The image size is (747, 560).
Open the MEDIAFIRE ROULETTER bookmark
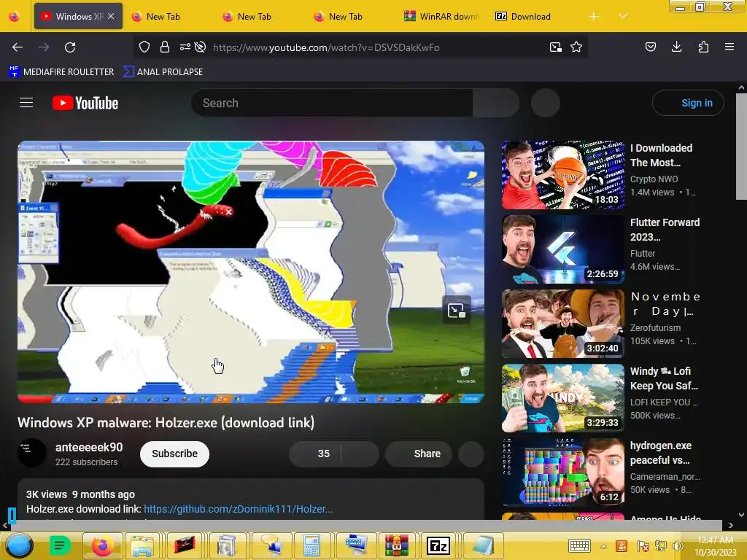[x=61, y=72]
